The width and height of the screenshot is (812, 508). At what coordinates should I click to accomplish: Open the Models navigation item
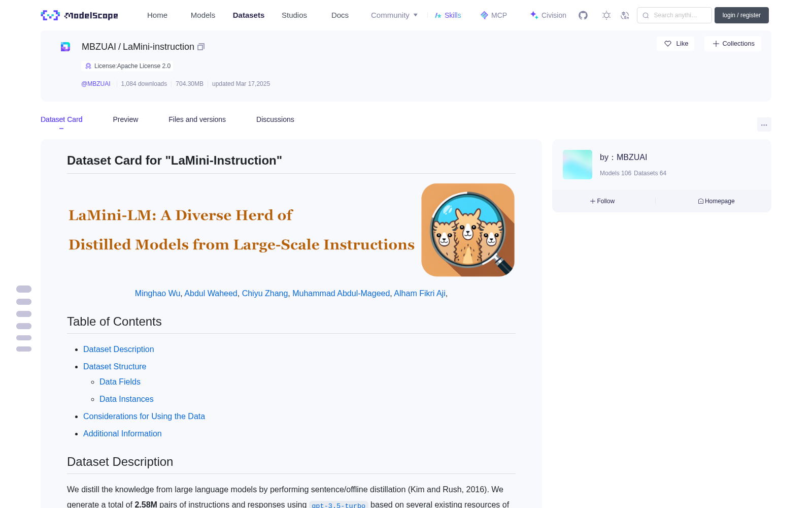pos(203,15)
